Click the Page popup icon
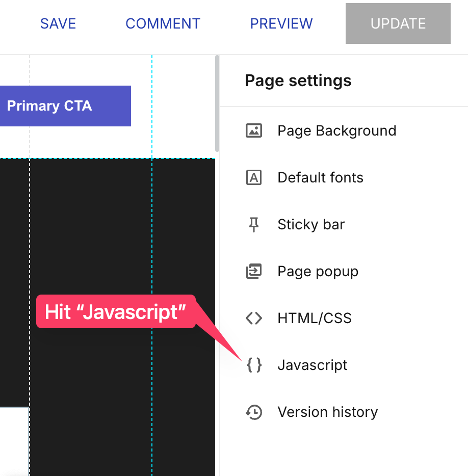The height and width of the screenshot is (476, 468). click(x=253, y=271)
